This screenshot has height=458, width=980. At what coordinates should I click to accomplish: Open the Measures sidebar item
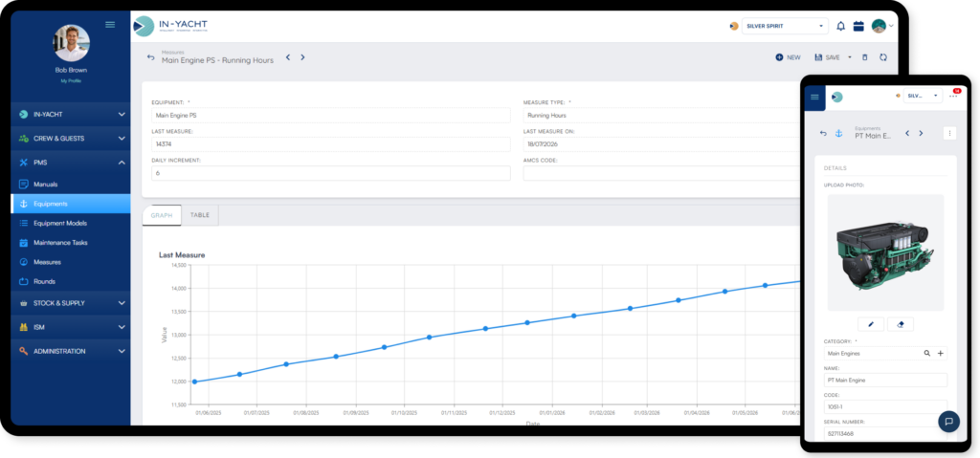71,262
